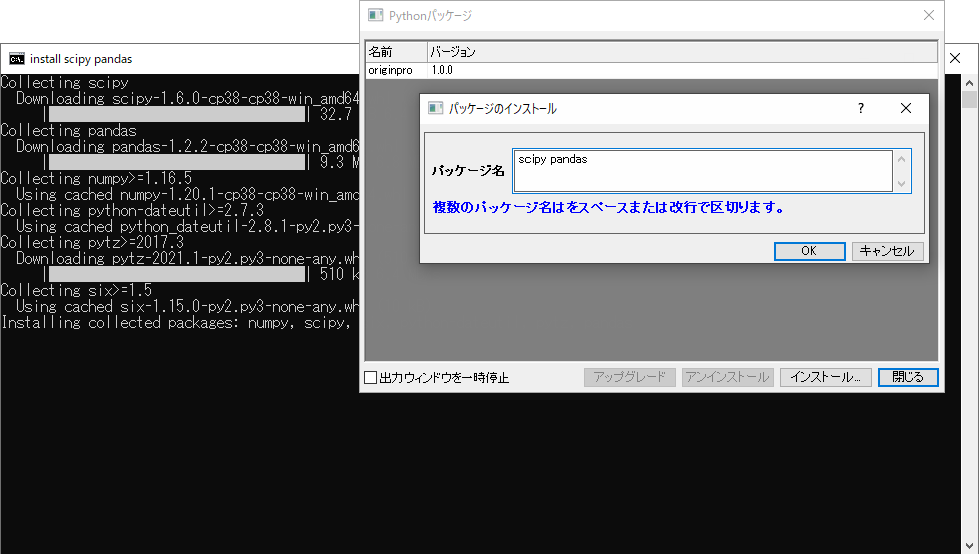Close the install scipy pandas console window
Viewport: 979px width, 554px height.
point(955,58)
